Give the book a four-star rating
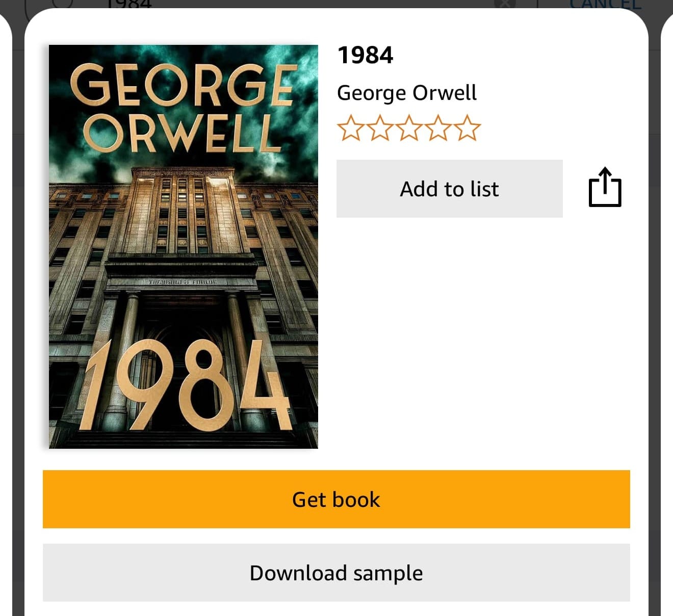Screen dimensions: 673x616 438,129
